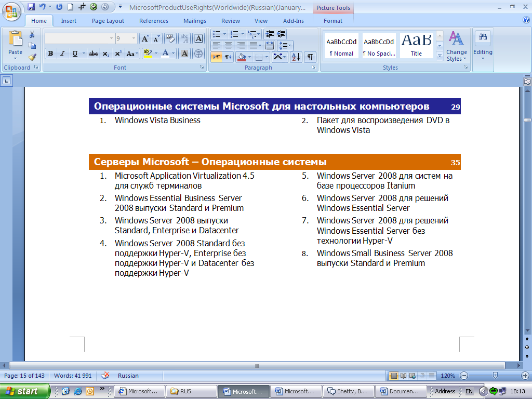Click the Redo repeat arrow icon
Viewport: 532px width, 399px height.
pyautogui.click(x=59, y=7)
